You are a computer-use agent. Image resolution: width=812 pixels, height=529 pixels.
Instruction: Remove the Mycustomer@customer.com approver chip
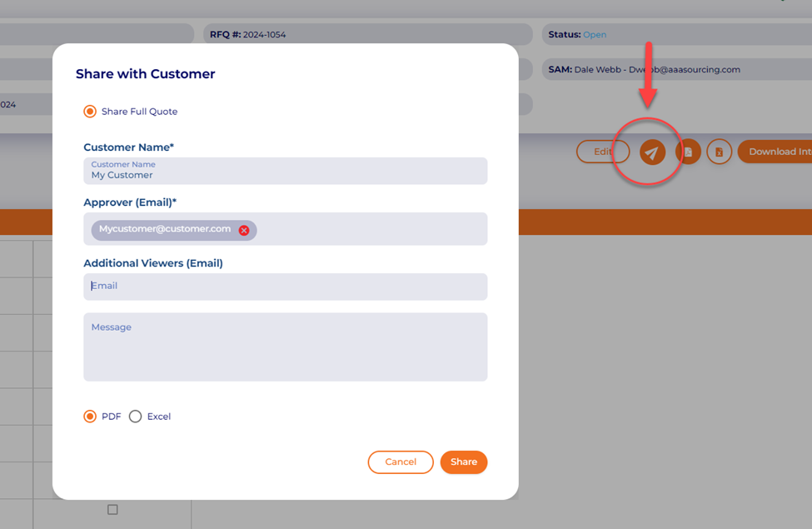point(244,230)
